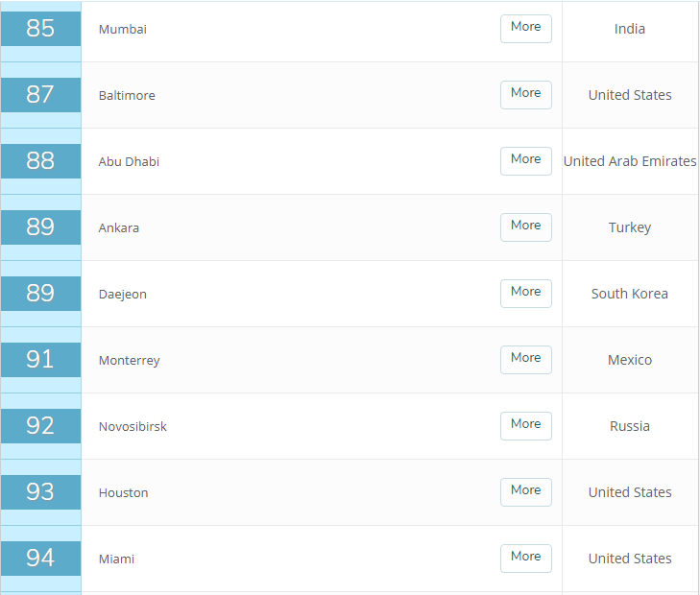Click the More button for Mumbai
Image resolution: width=700 pixels, height=595 pixels.
pyautogui.click(x=525, y=28)
